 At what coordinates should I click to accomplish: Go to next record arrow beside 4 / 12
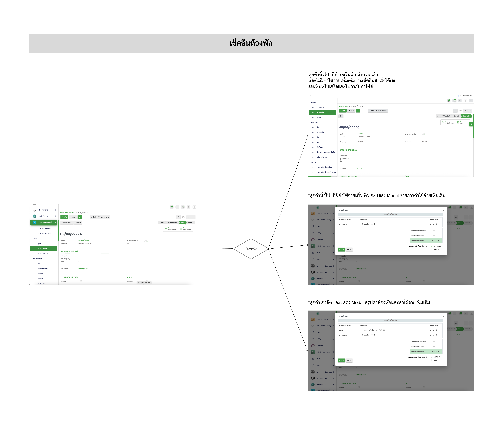193,217
